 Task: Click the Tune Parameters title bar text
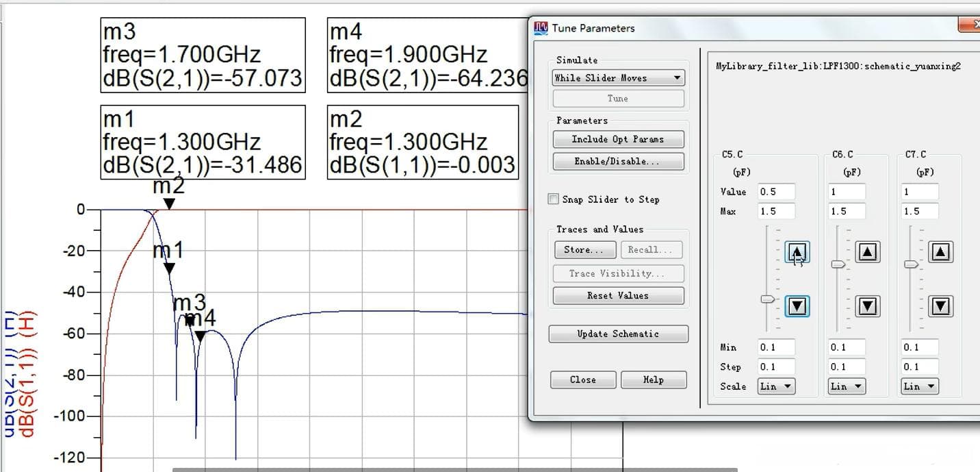(593, 28)
